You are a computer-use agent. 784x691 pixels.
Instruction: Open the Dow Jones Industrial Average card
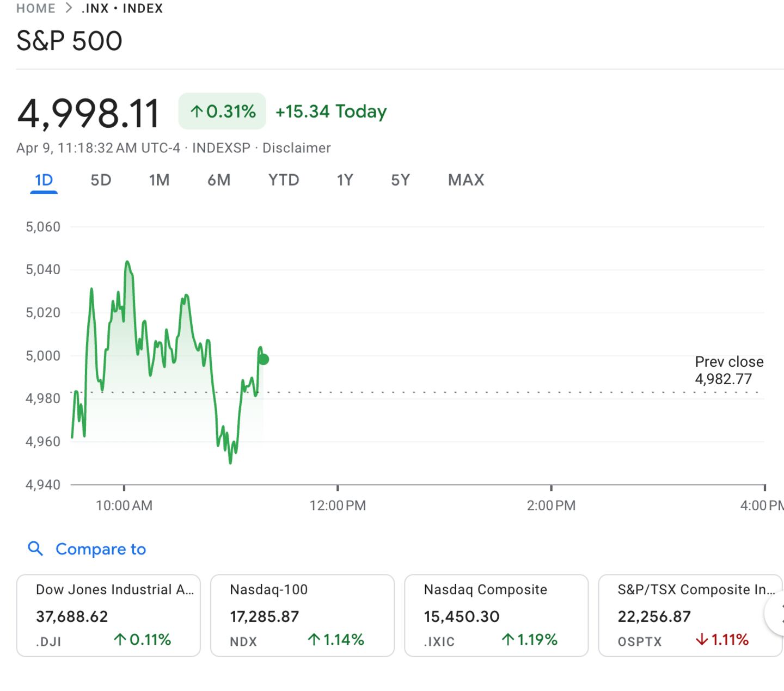point(109,615)
